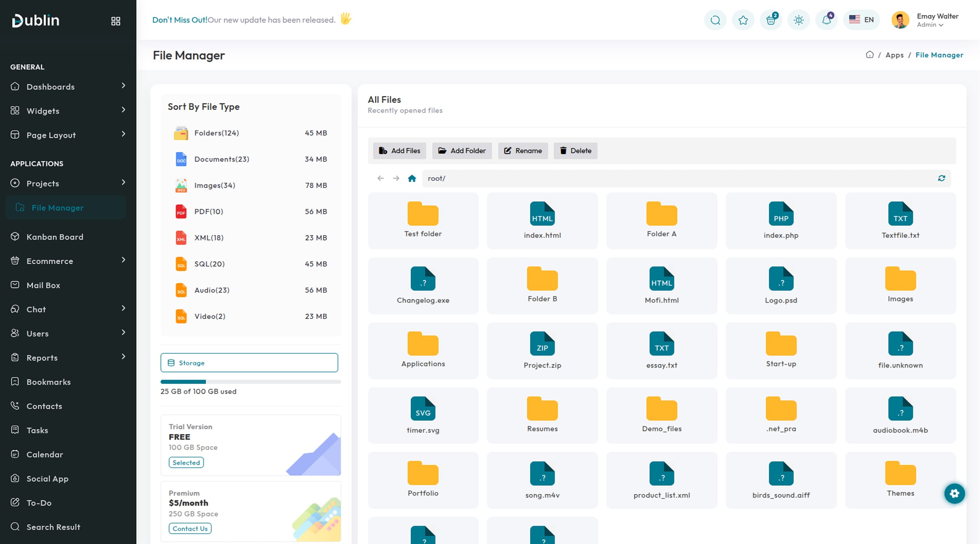The image size is (980, 544).
Task: Click the Add Folder button
Action: pos(462,151)
